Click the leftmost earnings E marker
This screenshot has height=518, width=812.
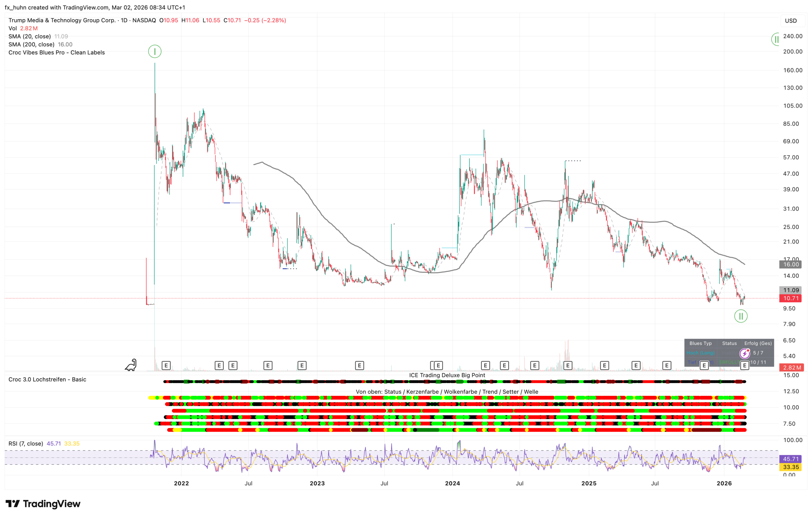(166, 366)
